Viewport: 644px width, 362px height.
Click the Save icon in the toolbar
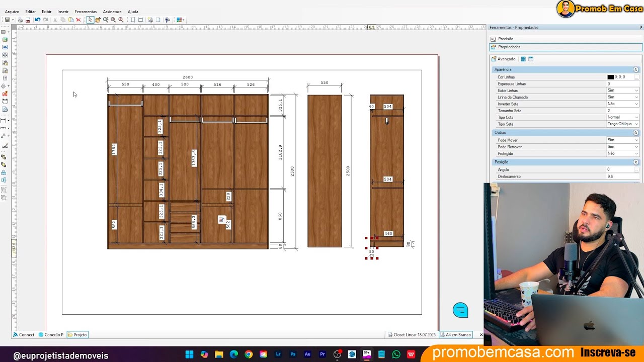pos(7,20)
